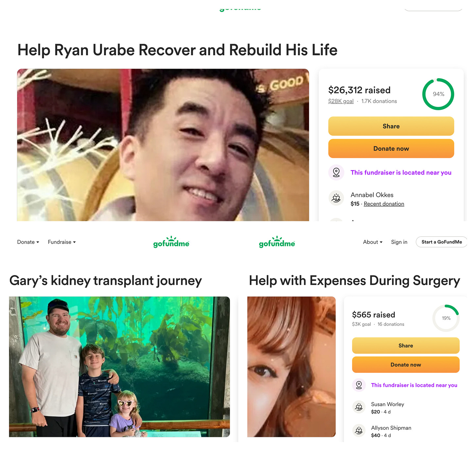
Task: Click Donate now on the $565 fundraiser
Action: point(406,365)
